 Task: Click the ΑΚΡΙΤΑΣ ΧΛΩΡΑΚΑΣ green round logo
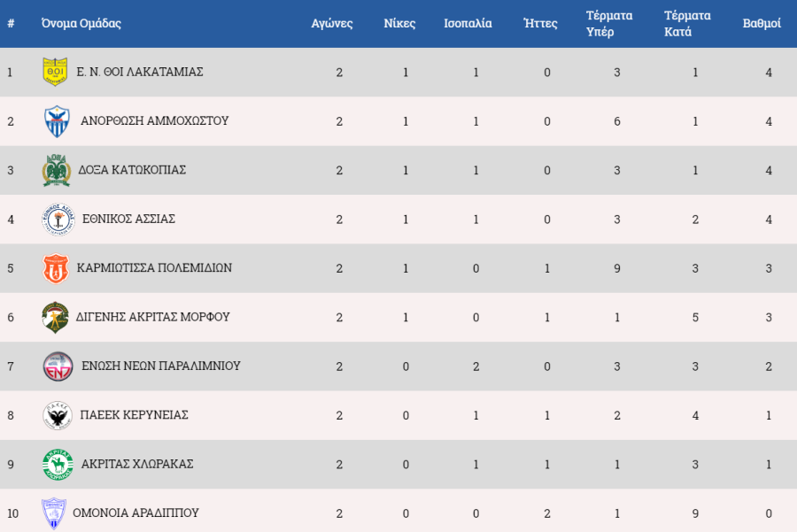(58, 465)
